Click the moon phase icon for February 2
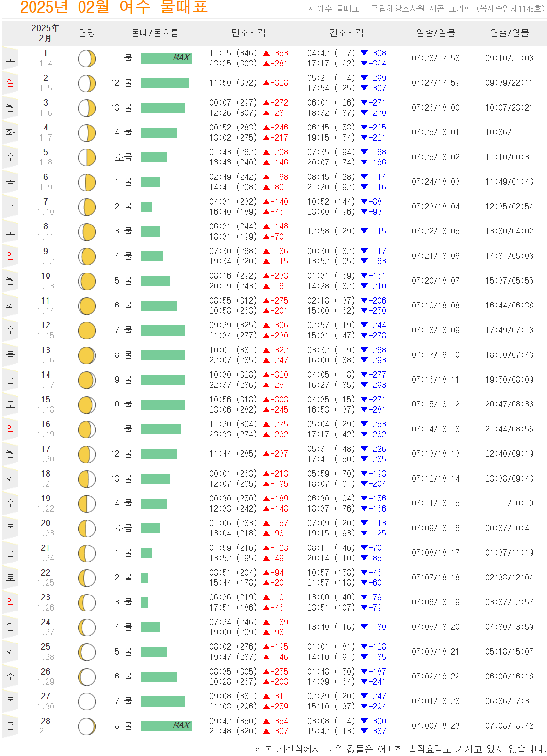Screen dimensions: 547x756 (87, 83)
